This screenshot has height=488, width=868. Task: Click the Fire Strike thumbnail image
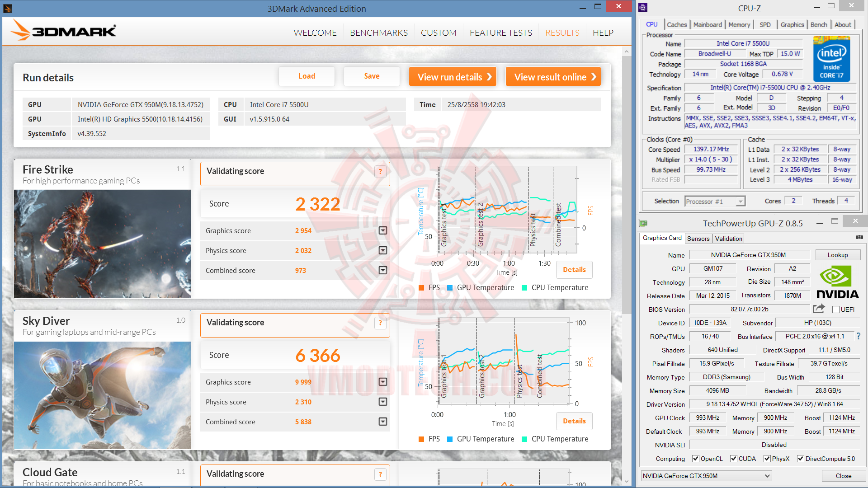point(102,244)
